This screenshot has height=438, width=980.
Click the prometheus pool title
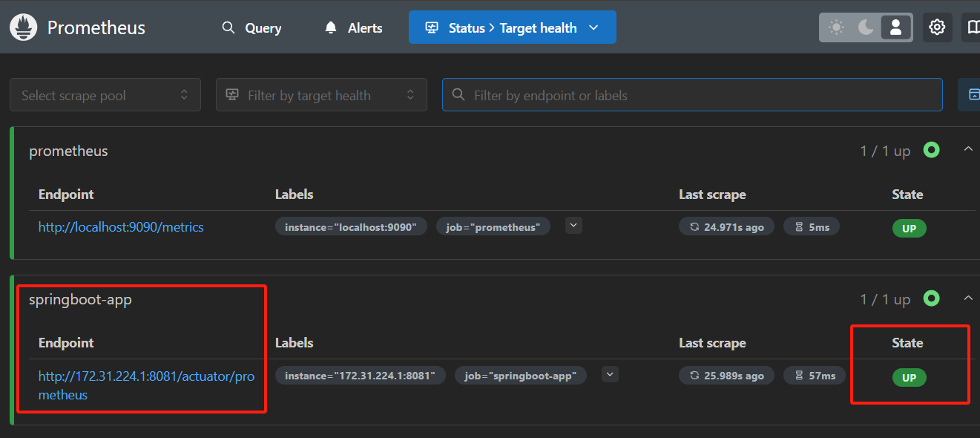[68, 151]
